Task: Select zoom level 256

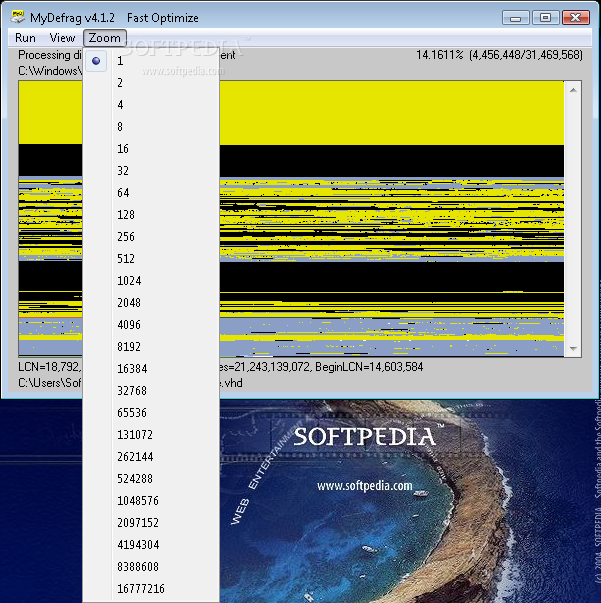Action: (151, 237)
